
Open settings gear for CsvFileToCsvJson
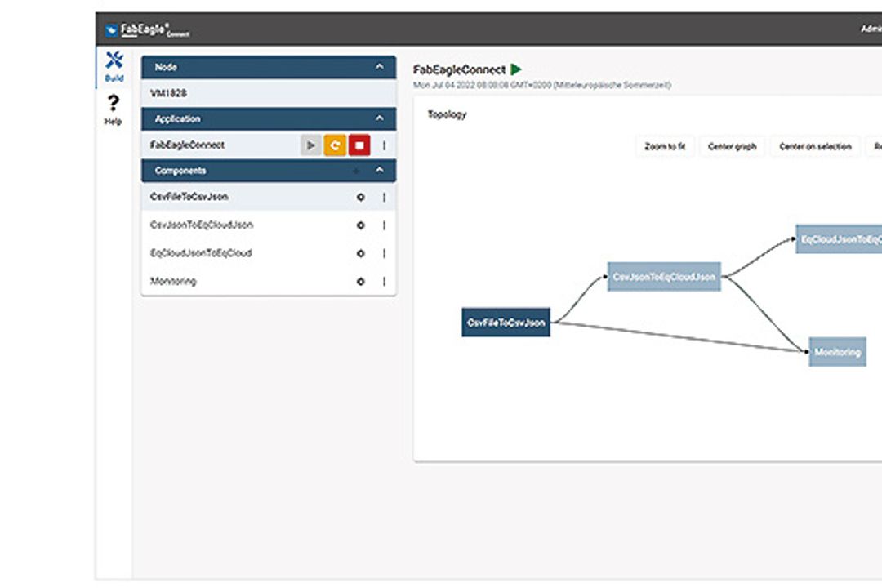point(361,197)
